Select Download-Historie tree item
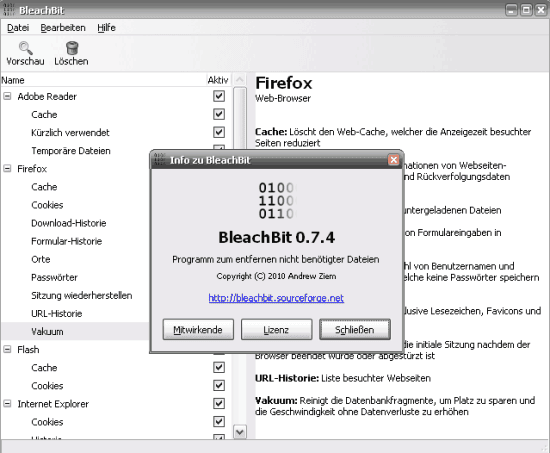This screenshot has width=550, height=453. pos(69,223)
